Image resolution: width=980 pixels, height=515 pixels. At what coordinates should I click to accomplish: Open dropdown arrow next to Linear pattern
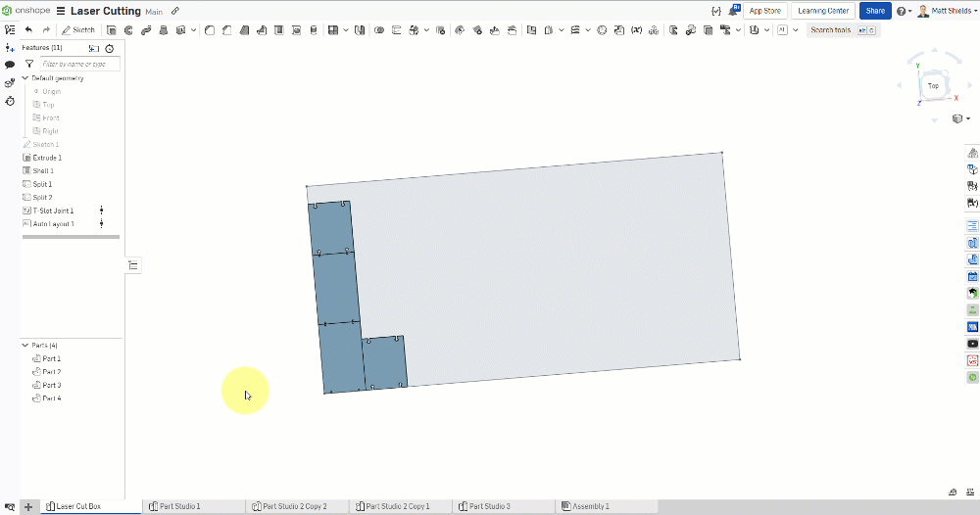(346, 30)
